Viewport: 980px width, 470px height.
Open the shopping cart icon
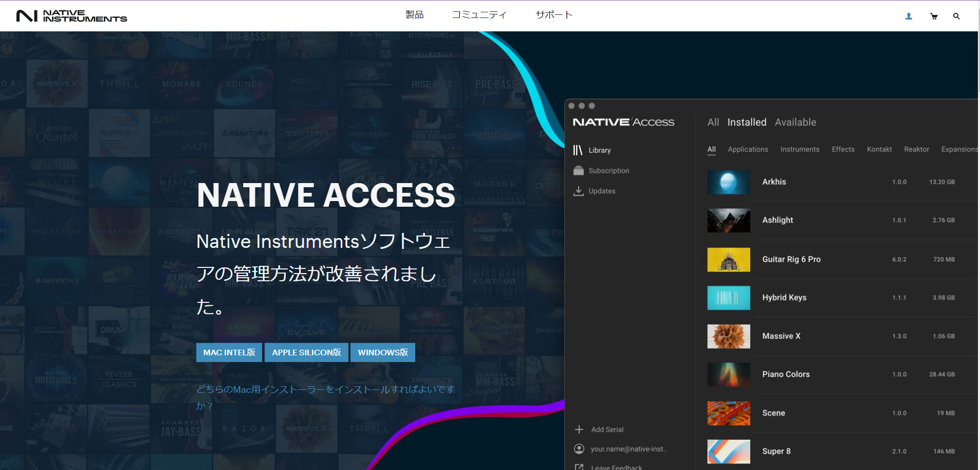tap(934, 16)
